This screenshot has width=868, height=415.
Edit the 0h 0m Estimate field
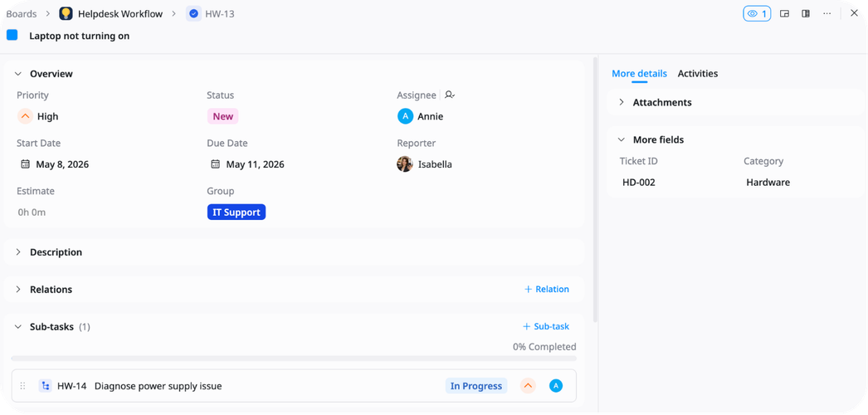[31, 212]
